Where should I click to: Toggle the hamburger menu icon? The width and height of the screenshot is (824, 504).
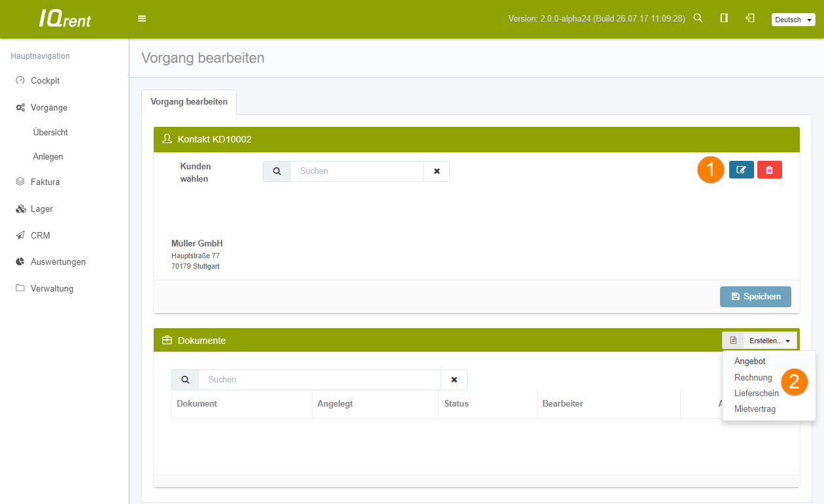point(142,18)
